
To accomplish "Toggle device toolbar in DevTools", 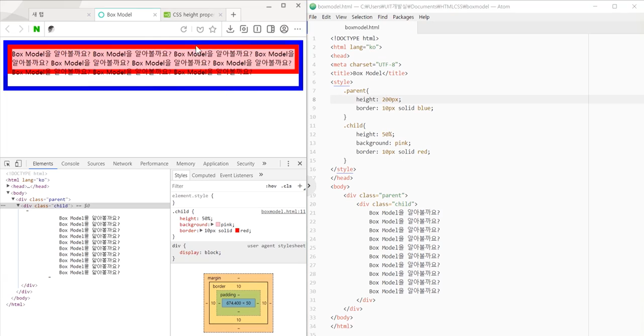I will 18,164.
